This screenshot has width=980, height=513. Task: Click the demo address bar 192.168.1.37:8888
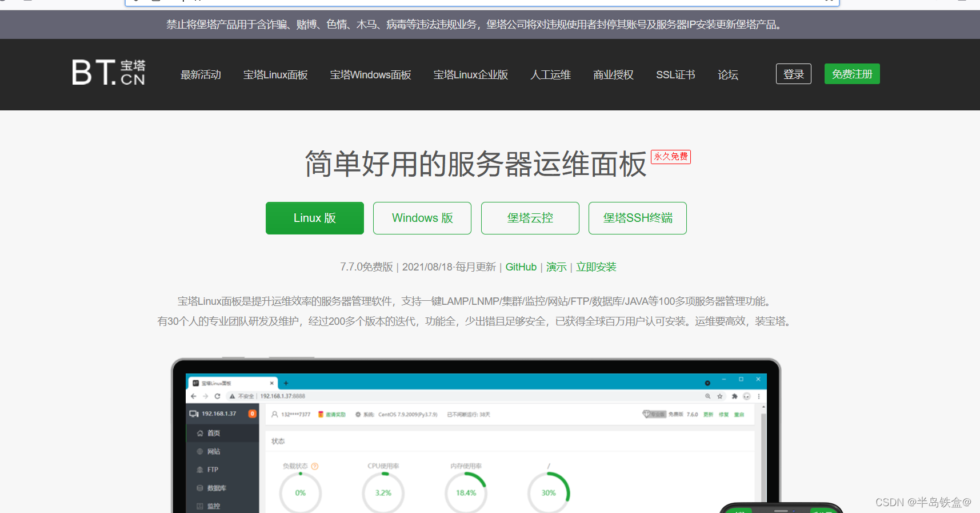(x=283, y=396)
